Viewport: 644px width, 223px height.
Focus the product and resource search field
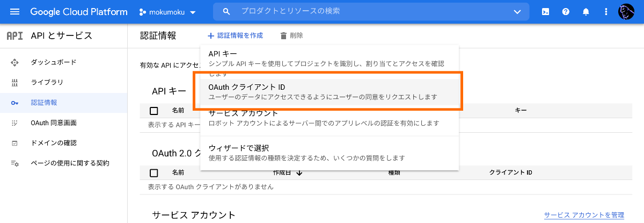pos(370,11)
